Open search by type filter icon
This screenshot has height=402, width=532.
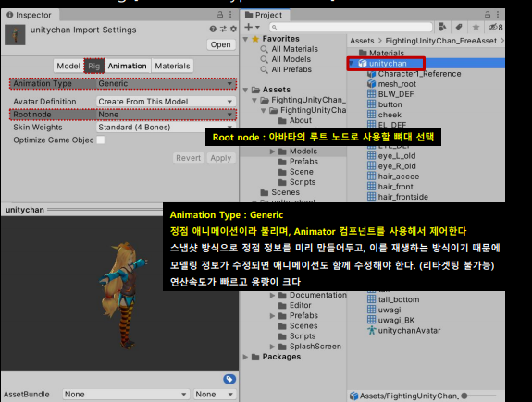(x=442, y=27)
